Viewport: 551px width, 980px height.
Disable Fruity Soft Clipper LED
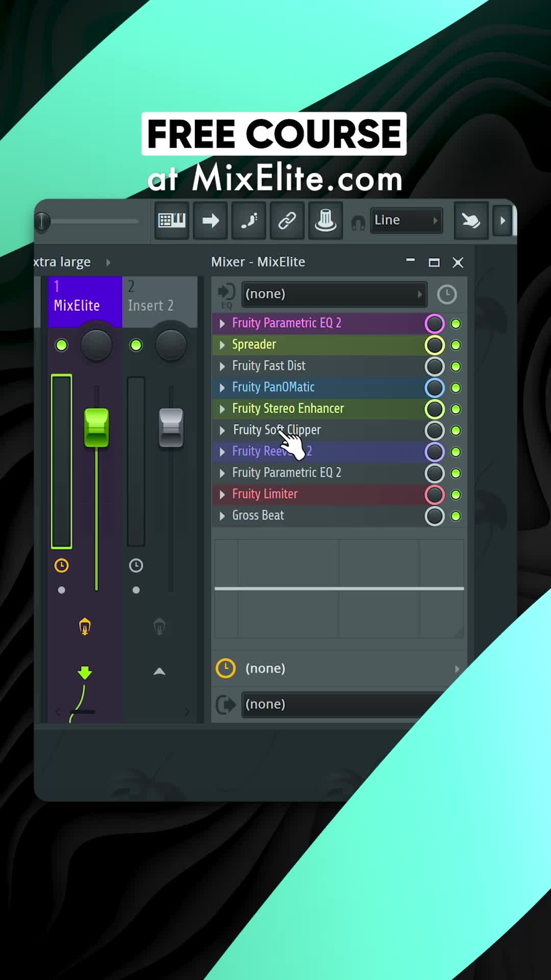point(456,431)
